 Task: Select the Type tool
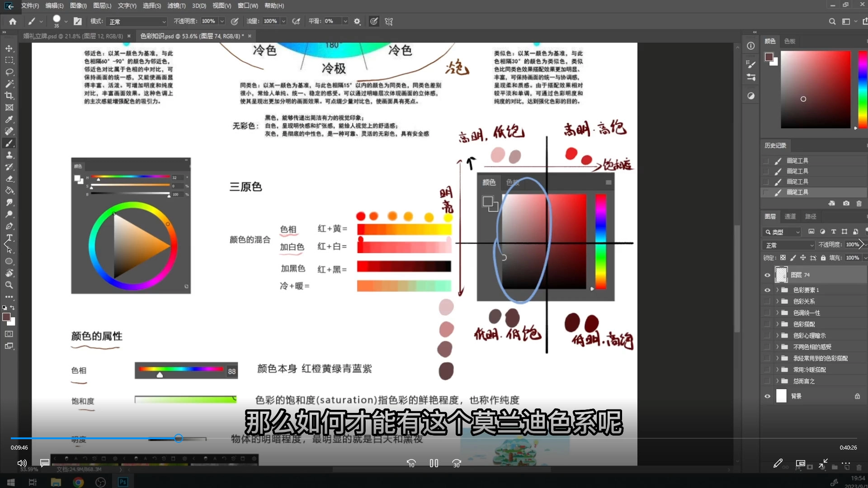coord(9,238)
